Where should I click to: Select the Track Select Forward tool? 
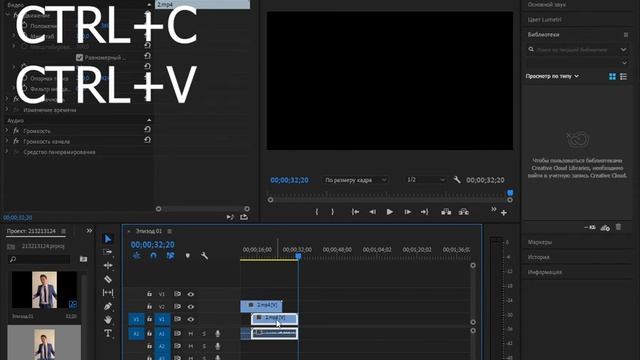[x=108, y=252]
